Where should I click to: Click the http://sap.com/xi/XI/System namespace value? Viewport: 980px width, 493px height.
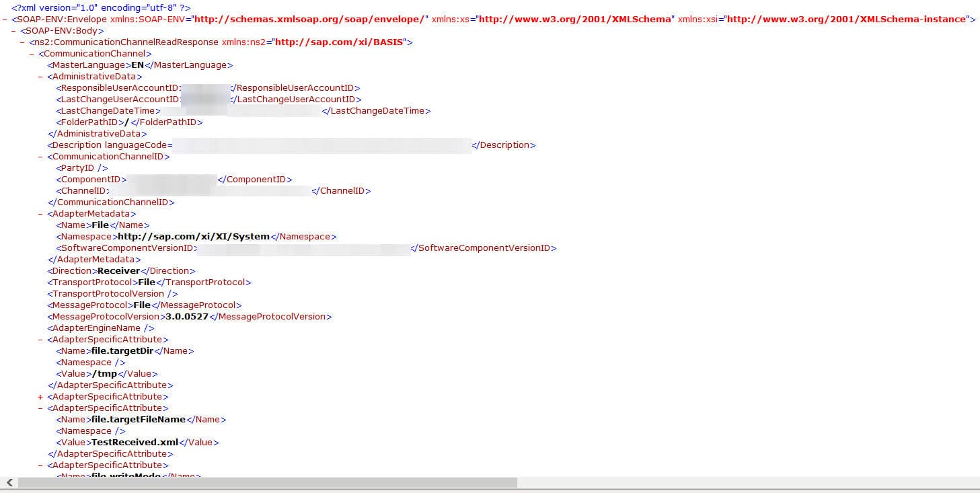coord(193,237)
